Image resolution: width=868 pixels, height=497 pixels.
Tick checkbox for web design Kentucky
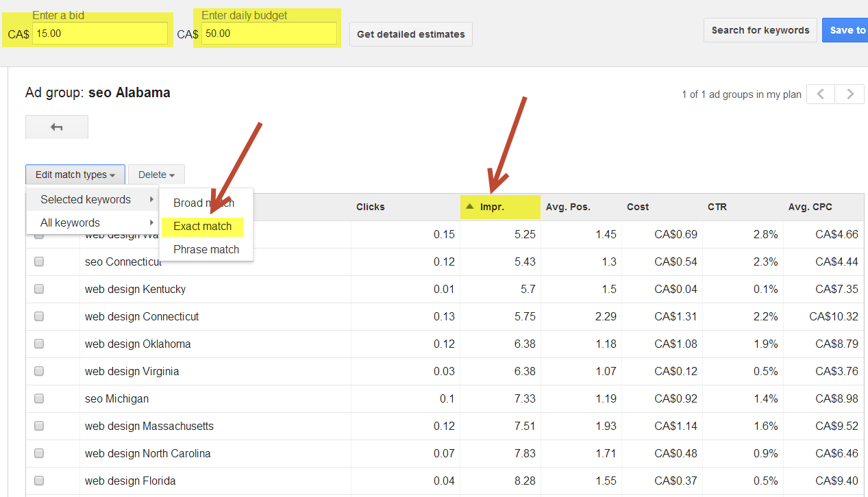click(39, 289)
